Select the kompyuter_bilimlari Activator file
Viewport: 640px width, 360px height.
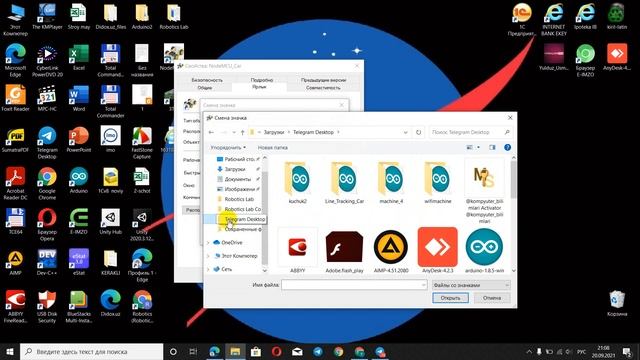(484, 191)
